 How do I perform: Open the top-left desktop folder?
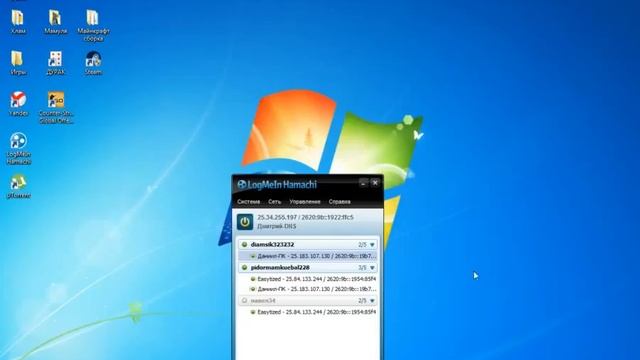point(18,22)
